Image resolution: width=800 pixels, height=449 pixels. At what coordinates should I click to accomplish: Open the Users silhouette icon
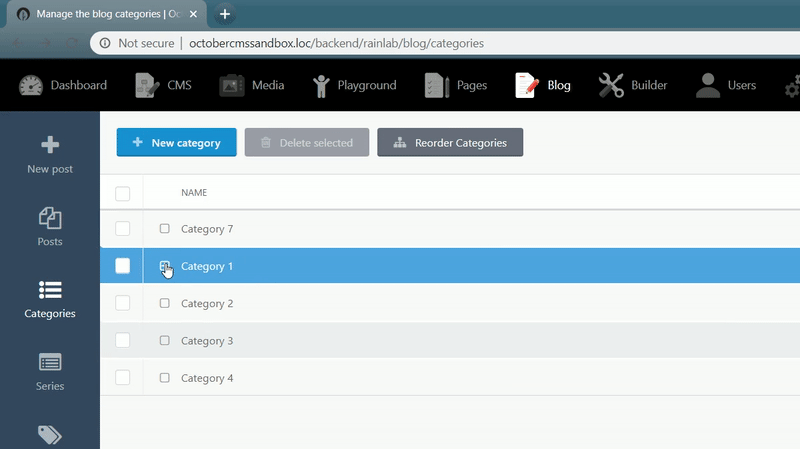708,85
